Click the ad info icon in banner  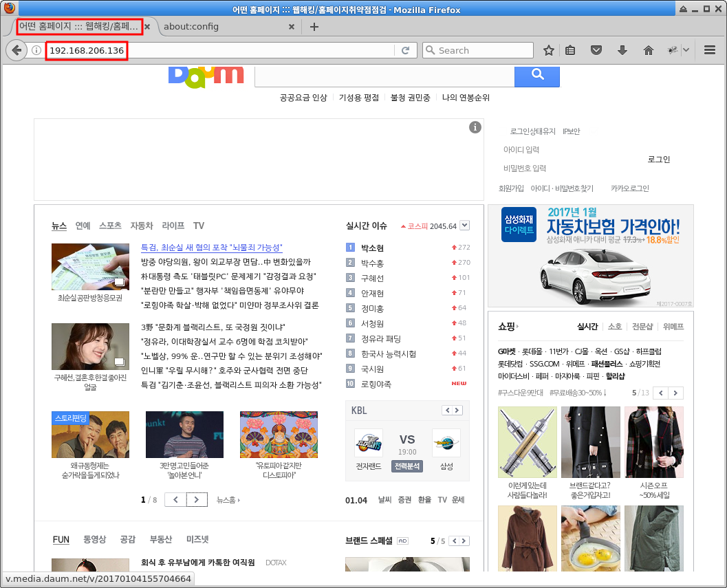click(x=475, y=127)
